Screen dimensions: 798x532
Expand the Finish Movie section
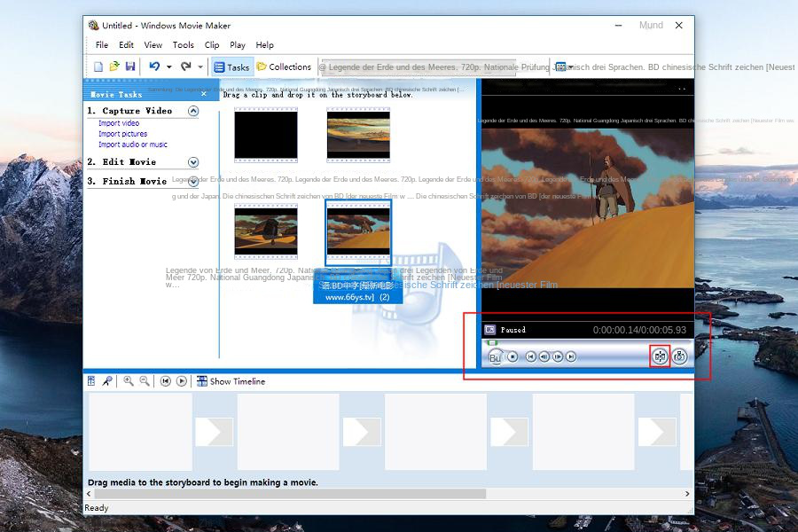tap(193, 181)
